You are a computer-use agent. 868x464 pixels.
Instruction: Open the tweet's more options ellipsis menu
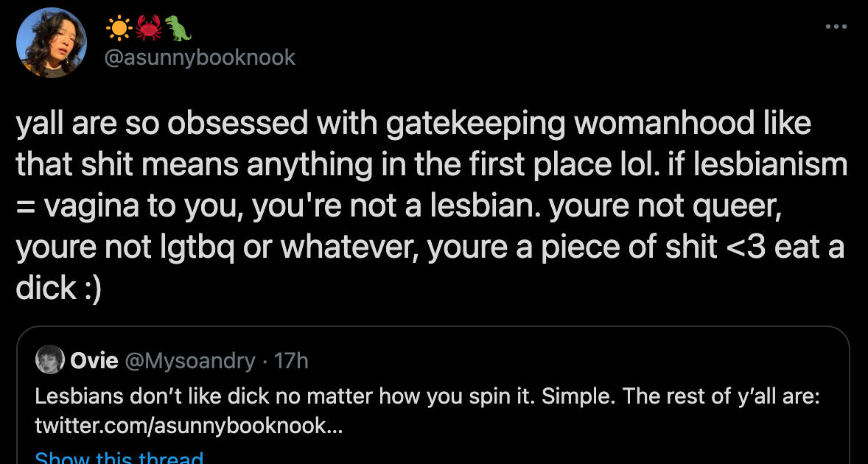836,27
